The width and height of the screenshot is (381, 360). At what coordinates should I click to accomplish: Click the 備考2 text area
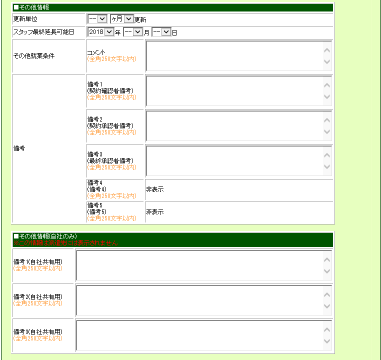239,126
